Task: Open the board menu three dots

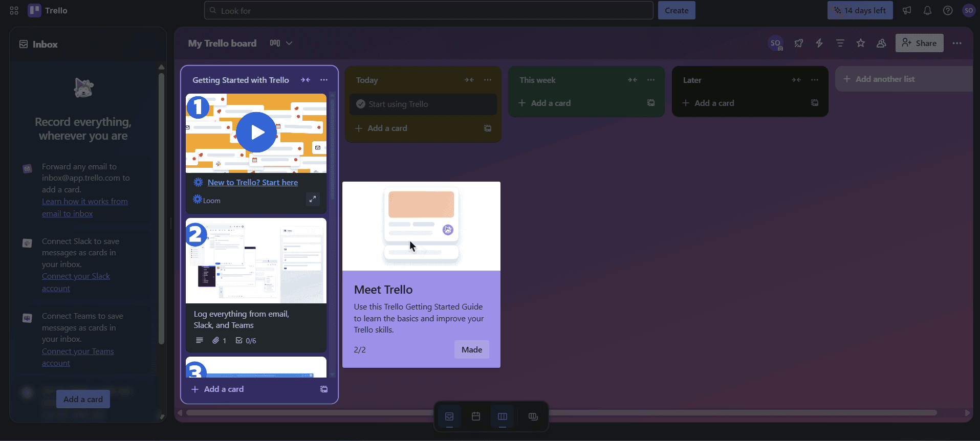Action: (x=957, y=43)
